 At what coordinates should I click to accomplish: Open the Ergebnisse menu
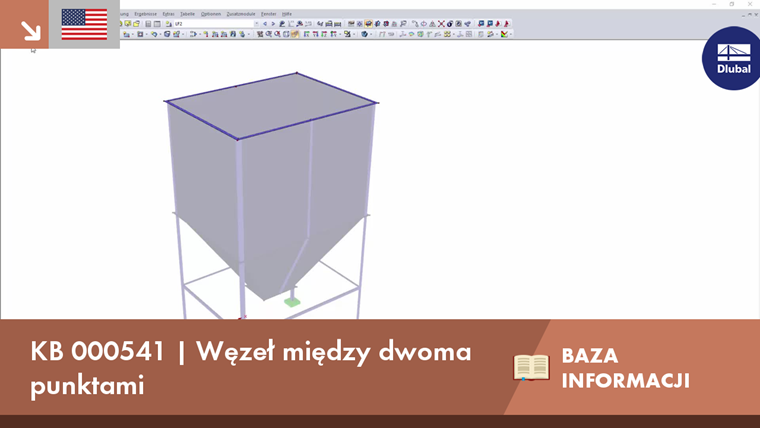(x=145, y=14)
